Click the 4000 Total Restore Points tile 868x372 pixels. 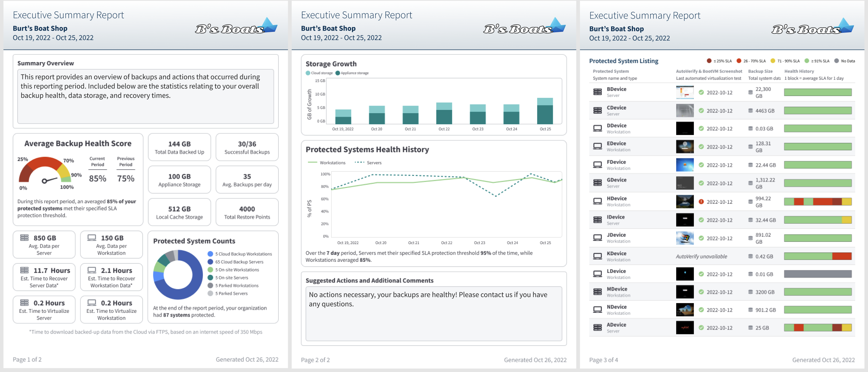tap(247, 212)
